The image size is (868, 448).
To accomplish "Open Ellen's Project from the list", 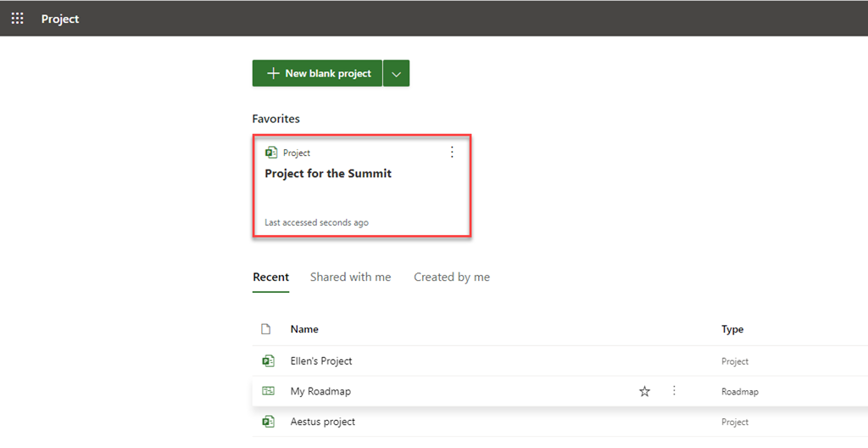I will click(x=321, y=361).
